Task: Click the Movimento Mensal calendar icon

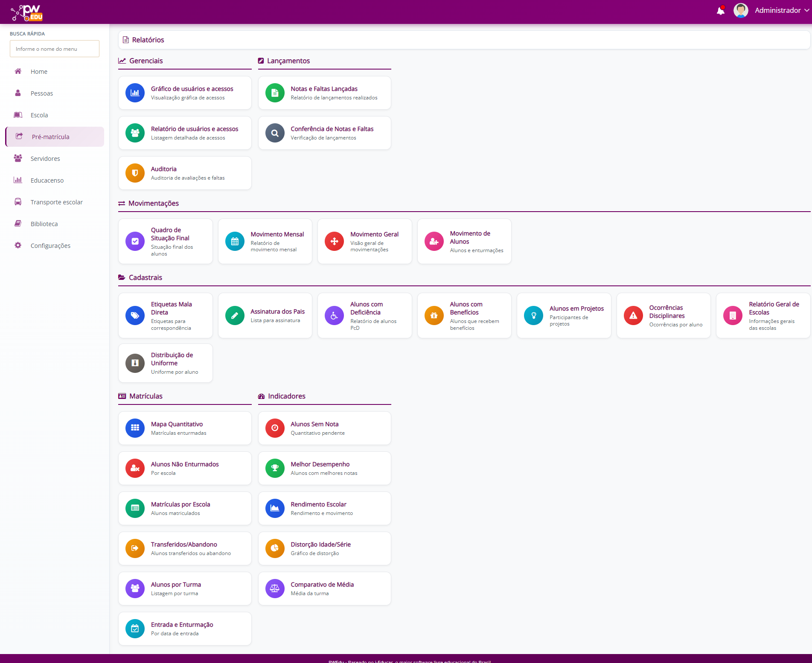Action: tap(235, 241)
